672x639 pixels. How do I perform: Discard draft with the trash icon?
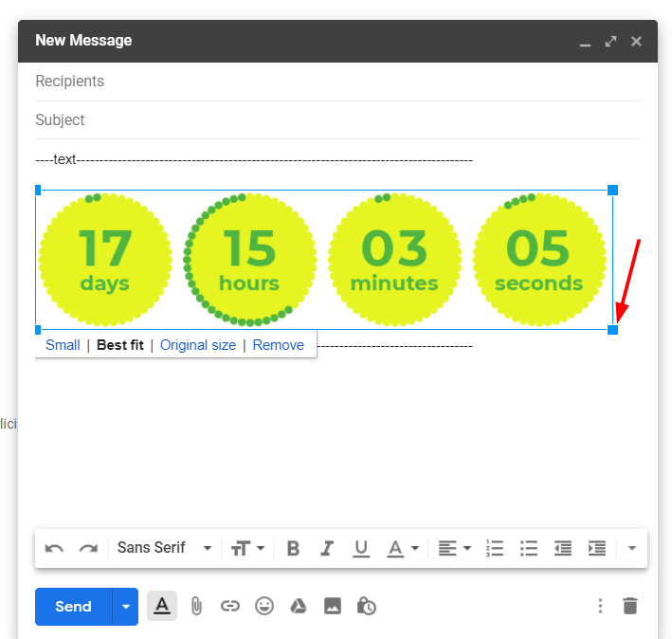[630, 606]
